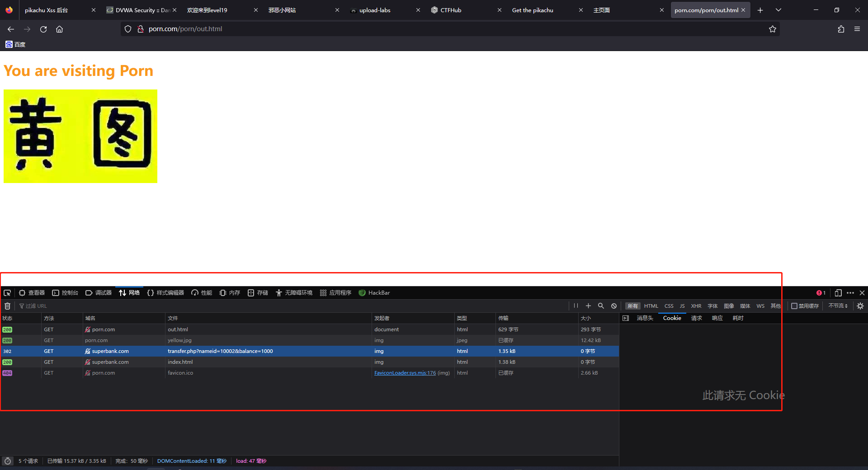
Task: Switch to 调试器 debugger panel
Action: [x=99, y=293]
